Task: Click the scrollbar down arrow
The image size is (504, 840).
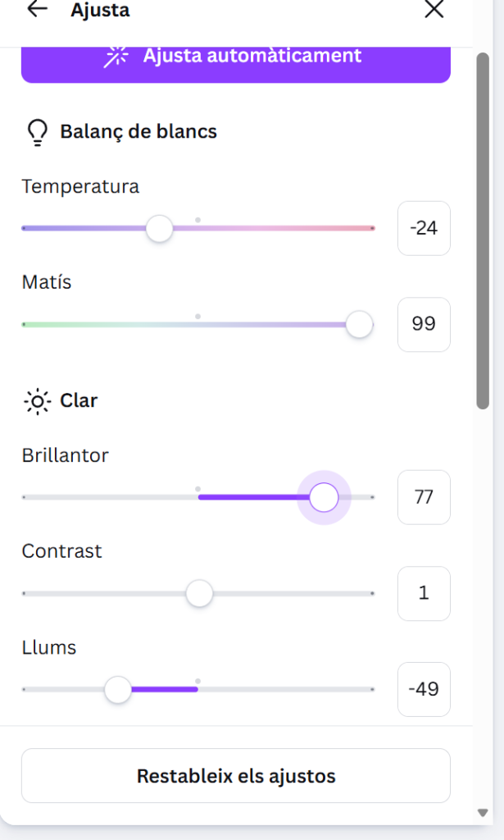Action: coord(483,812)
